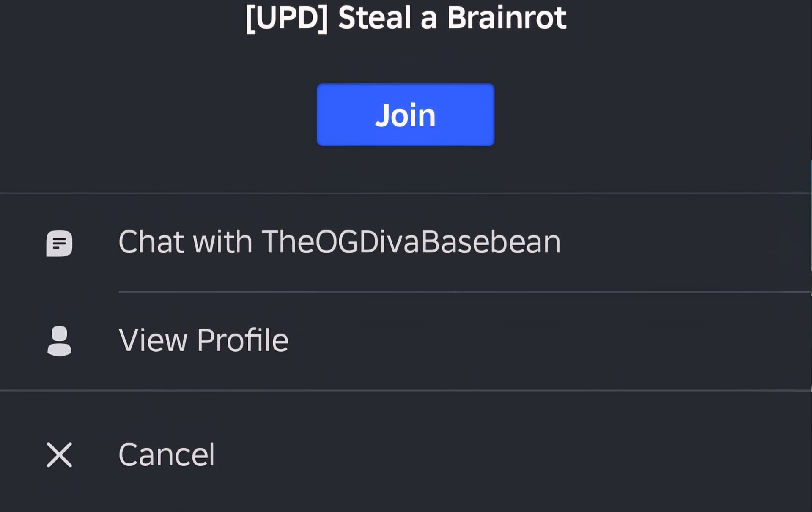This screenshot has width=812, height=512.
Task: Click the [UPD] Steal a Brainrot title
Action: click(406, 18)
